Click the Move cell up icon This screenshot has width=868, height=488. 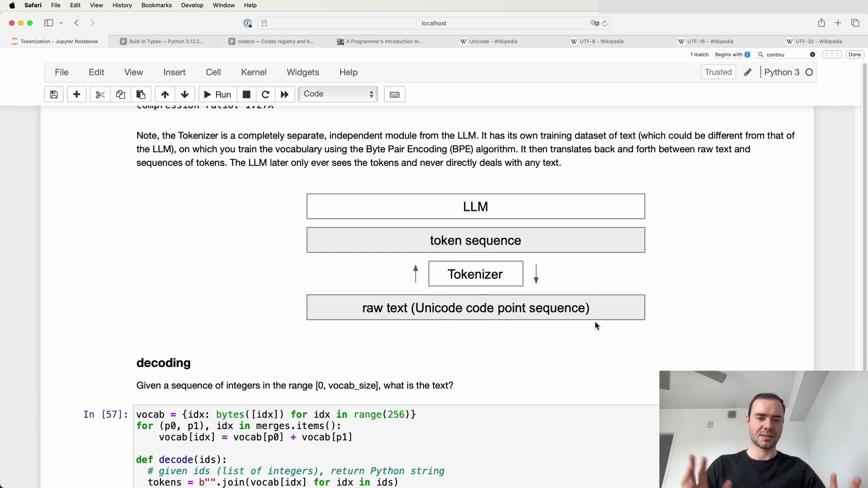pos(165,94)
